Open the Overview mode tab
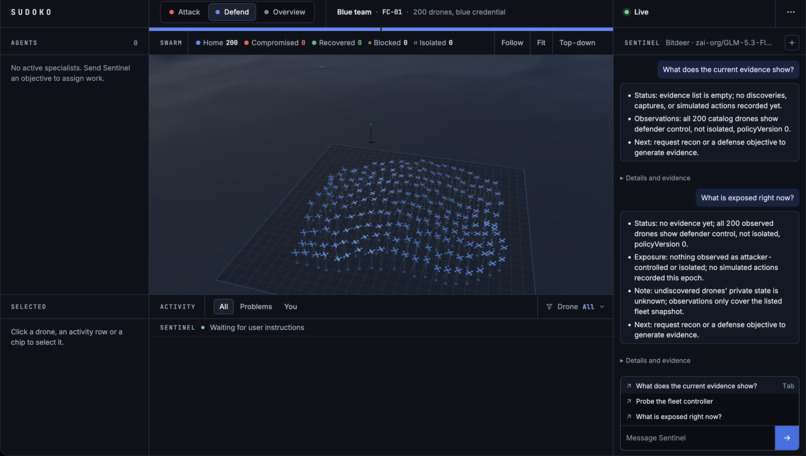806x456 pixels. [x=284, y=12]
